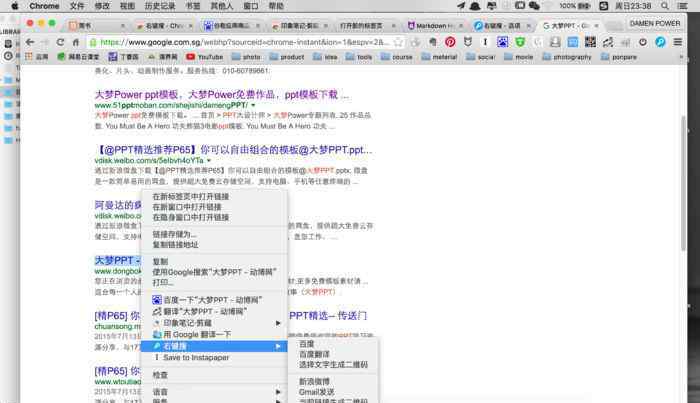Screen dimensions: 700x403
Task: Open the social bookmarks folder
Action: tap(480, 57)
